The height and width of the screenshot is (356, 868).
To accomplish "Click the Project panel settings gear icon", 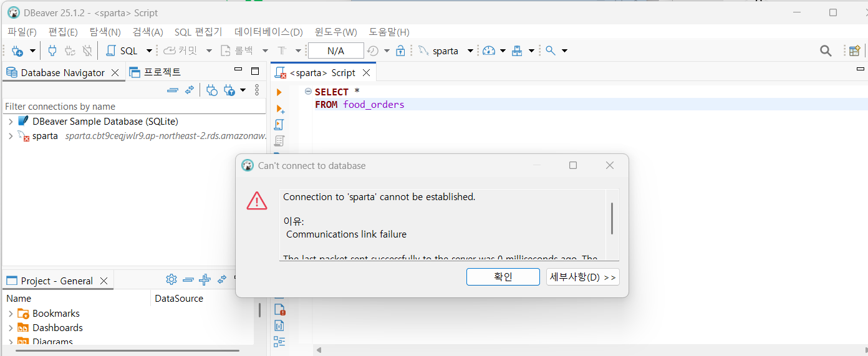I will pyautogui.click(x=171, y=279).
